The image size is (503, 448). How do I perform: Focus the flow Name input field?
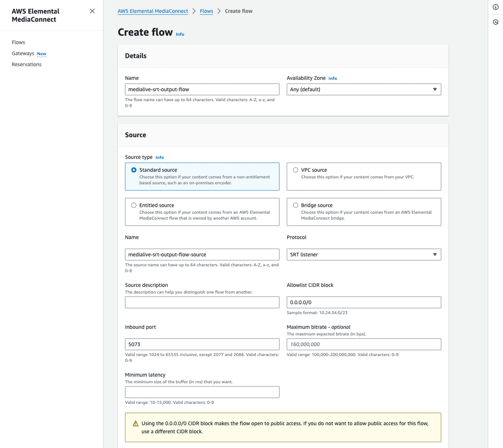[x=202, y=89]
